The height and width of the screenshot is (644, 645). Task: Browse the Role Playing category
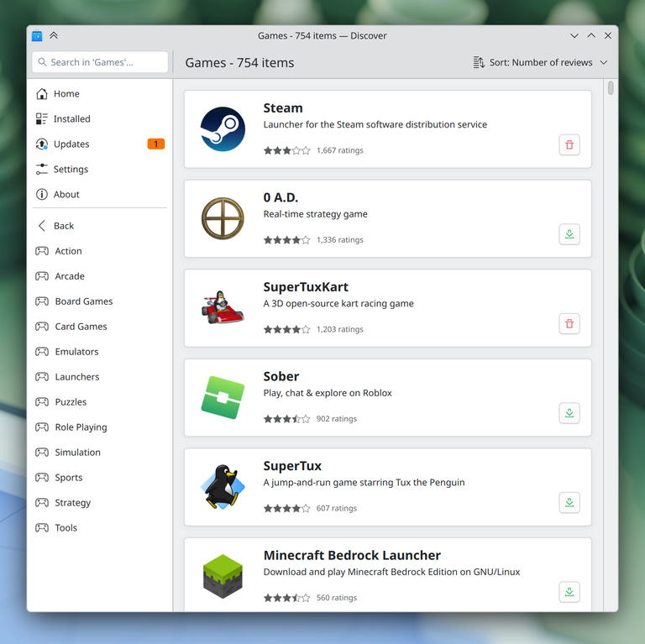tap(81, 427)
